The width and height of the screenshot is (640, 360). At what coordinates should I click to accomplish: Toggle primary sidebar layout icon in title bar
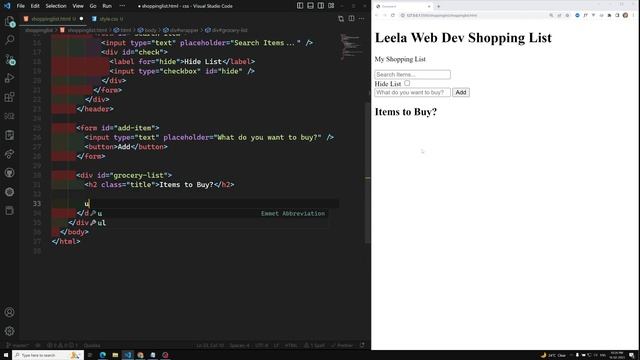point(300,6)
